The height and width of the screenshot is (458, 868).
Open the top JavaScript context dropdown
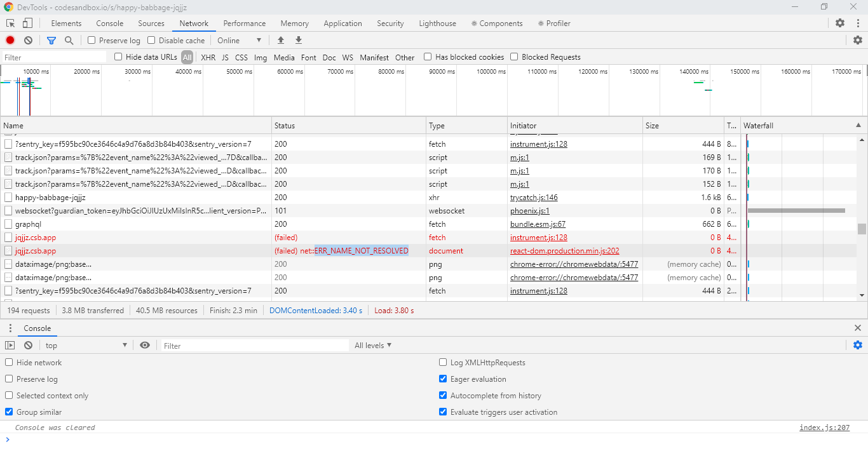[x=86, y=345]
